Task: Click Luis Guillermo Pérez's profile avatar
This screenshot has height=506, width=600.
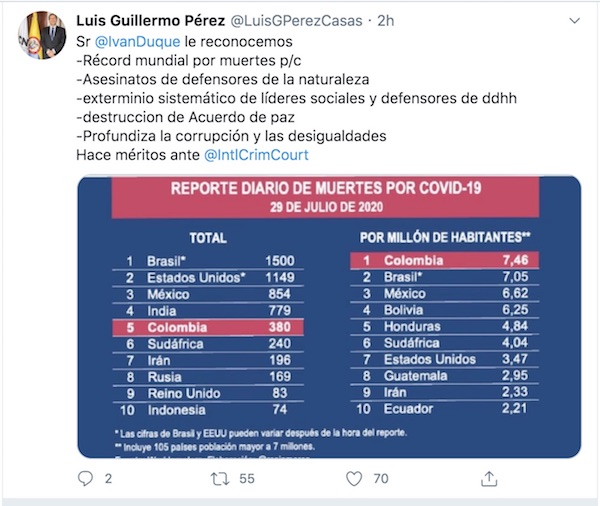Action: (x=42, y=37)
